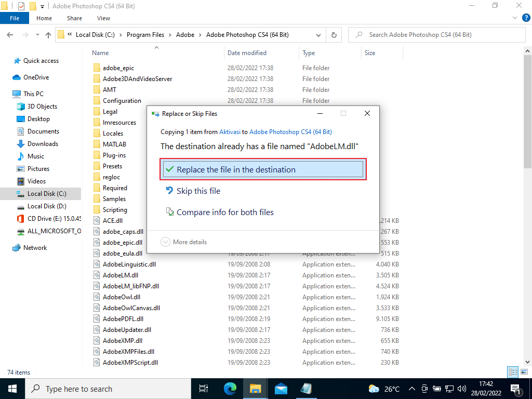Launch Microsoft Edge from the taskbar
The height and width of the screenshot is (399, 532).
229,388
